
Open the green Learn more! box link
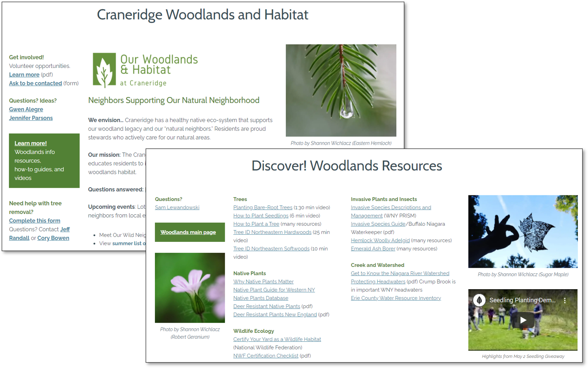pos(31,143)
